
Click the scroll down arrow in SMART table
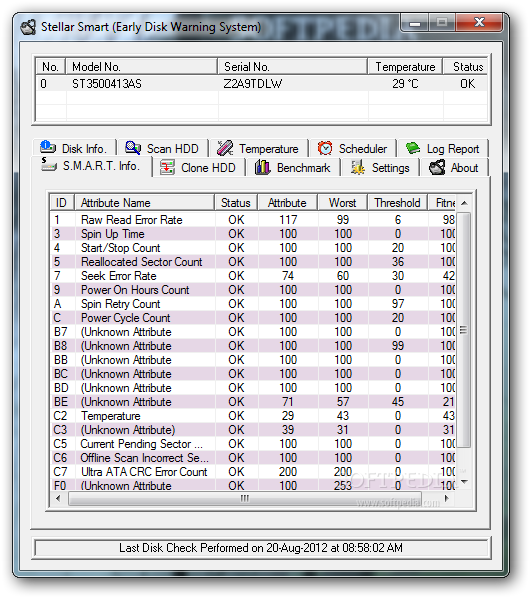click(464, 482)
